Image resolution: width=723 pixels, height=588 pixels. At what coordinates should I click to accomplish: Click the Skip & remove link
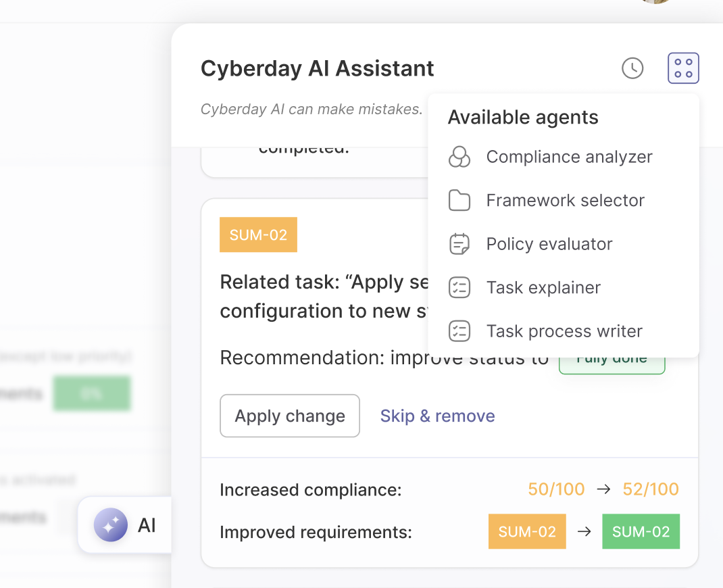click(437, 416)
